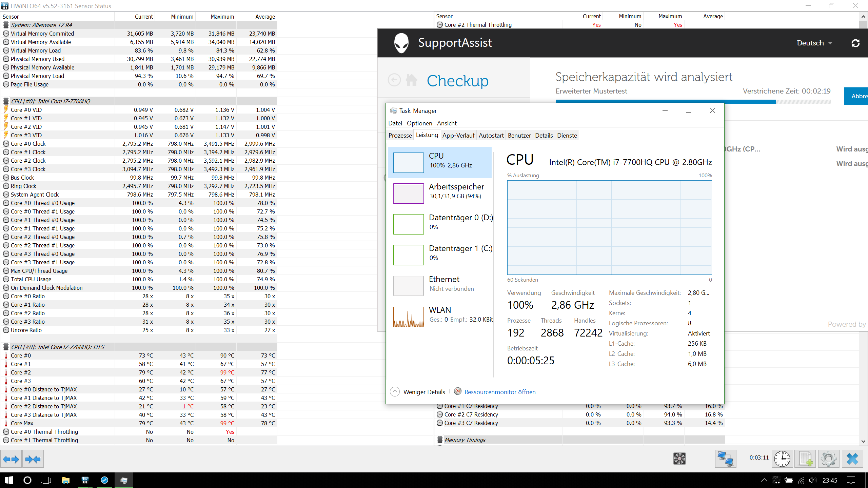Switch to the Benutzer tab
Image resolution: width=868 pixels, height=488 pixels.
click(519, 136)
